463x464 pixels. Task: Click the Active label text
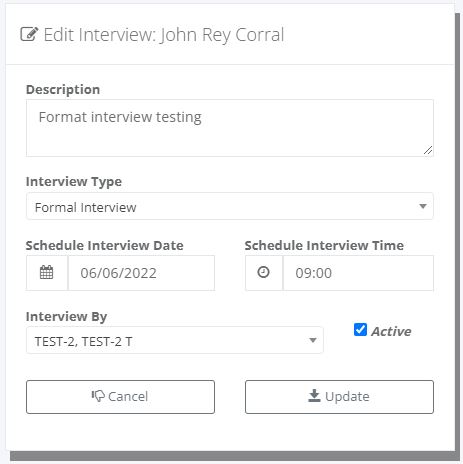click(x=391, y=331)
